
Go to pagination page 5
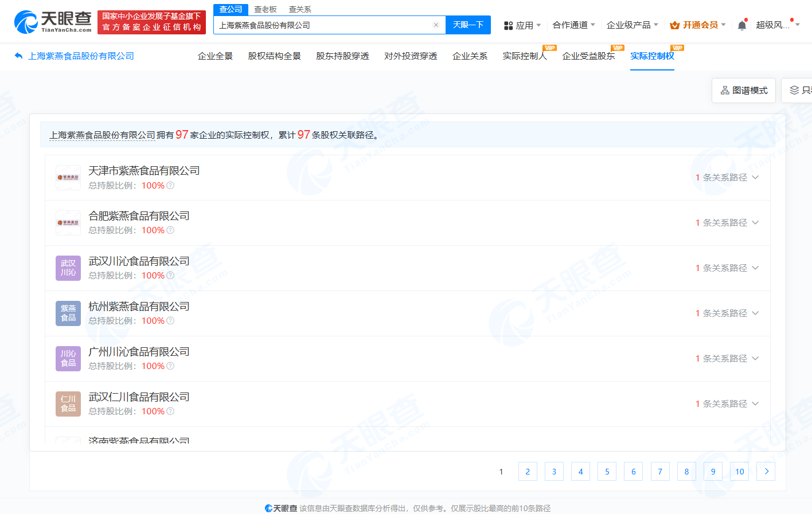[x=607, y=471]
